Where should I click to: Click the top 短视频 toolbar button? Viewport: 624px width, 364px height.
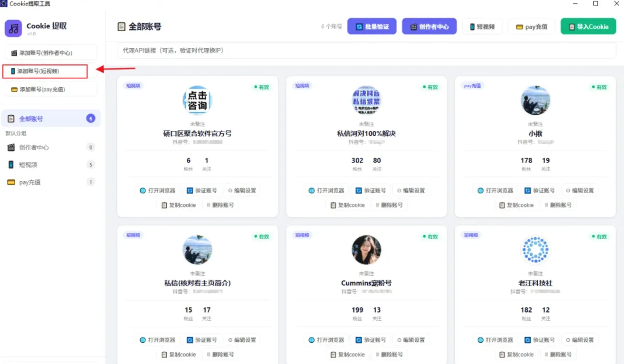tap(482, 27)
